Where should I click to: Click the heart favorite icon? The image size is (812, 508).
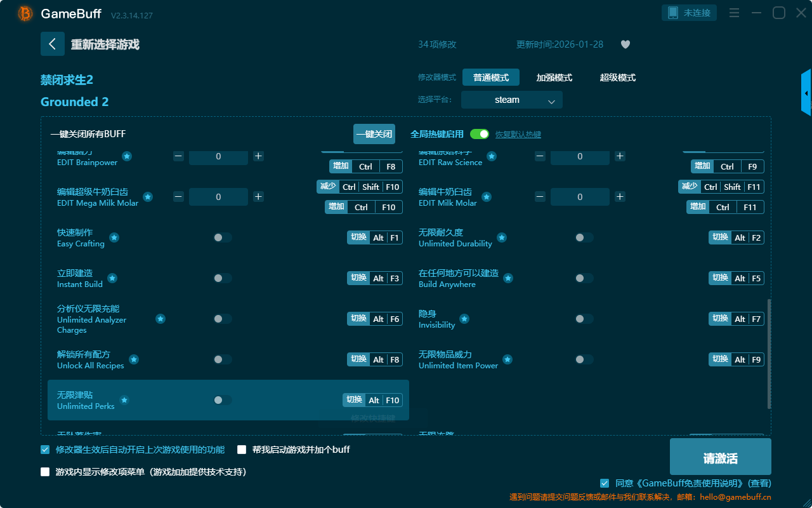(625, 44)
